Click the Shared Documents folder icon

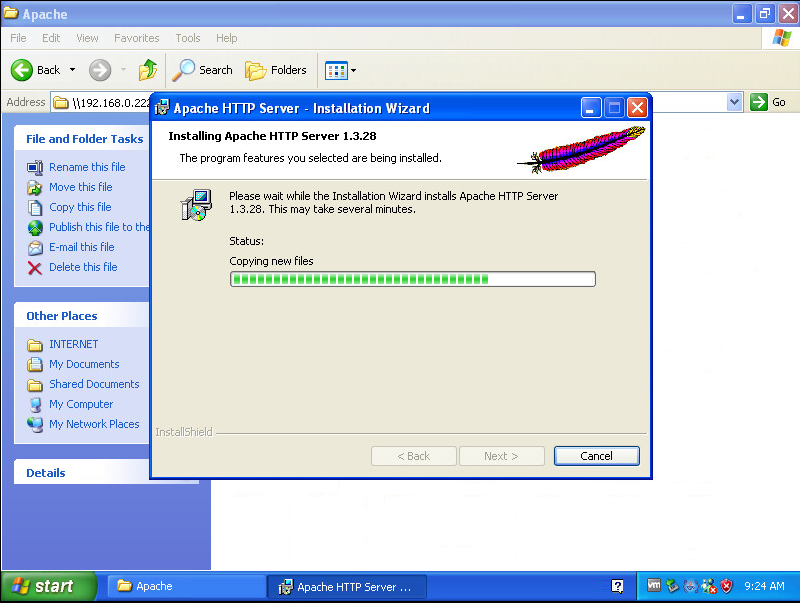[35, 385]
